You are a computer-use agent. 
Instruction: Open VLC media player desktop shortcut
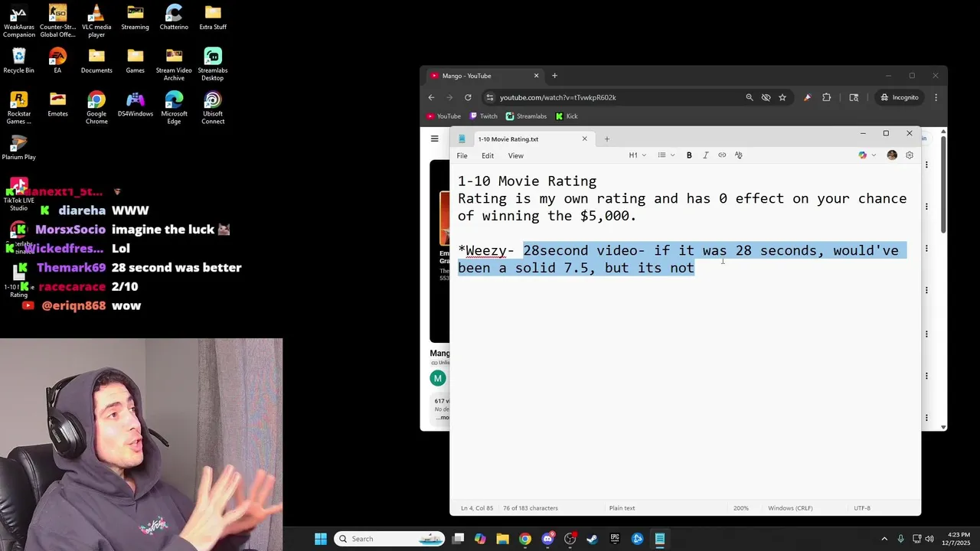pos(96,21)
